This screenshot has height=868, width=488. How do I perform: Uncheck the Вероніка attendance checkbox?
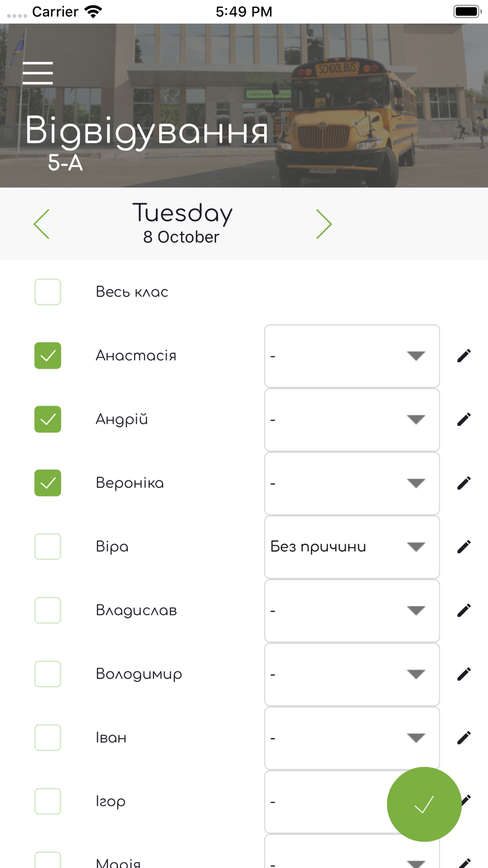pos(48,483)
